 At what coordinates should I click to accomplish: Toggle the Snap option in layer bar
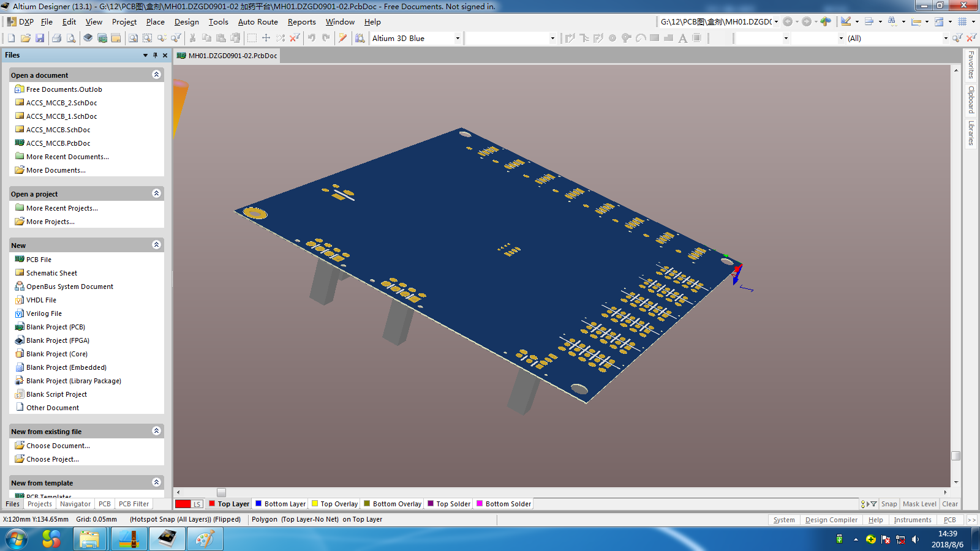[x=889, y=504]
